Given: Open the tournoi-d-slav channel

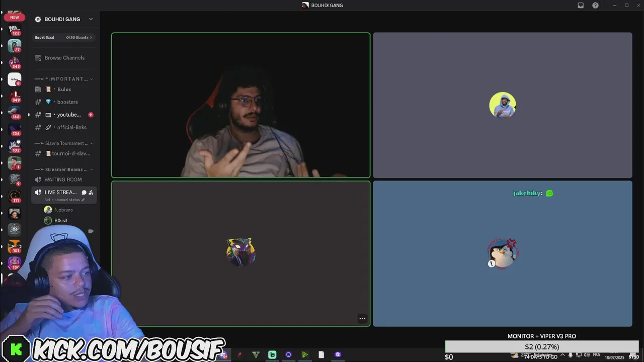Looking at the screenshot, I should click(x=63, y=153).
